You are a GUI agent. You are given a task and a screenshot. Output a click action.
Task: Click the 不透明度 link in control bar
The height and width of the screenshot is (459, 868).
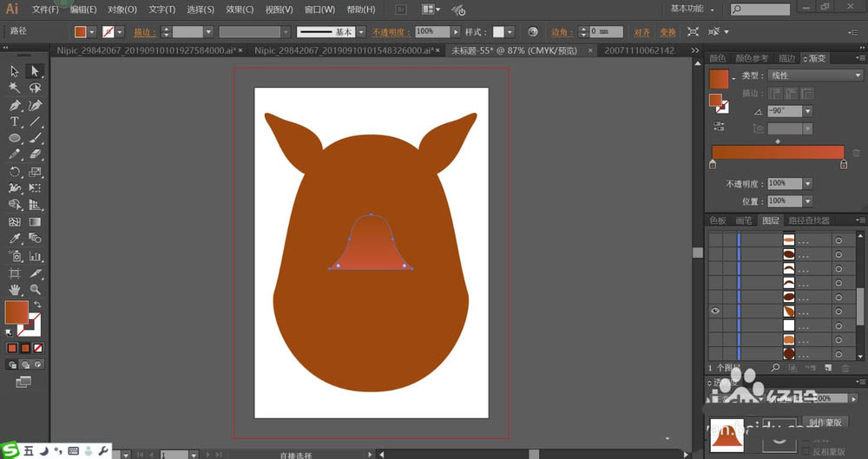(391, 32)
